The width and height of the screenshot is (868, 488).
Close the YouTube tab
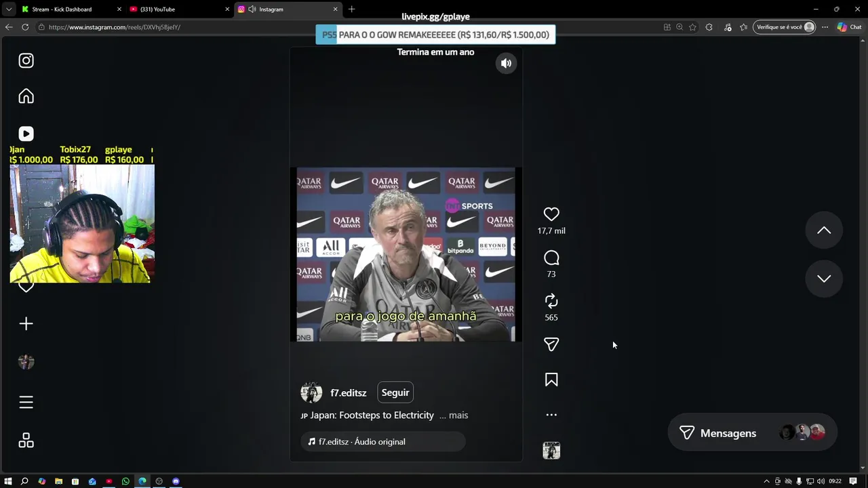click(227, 9)
